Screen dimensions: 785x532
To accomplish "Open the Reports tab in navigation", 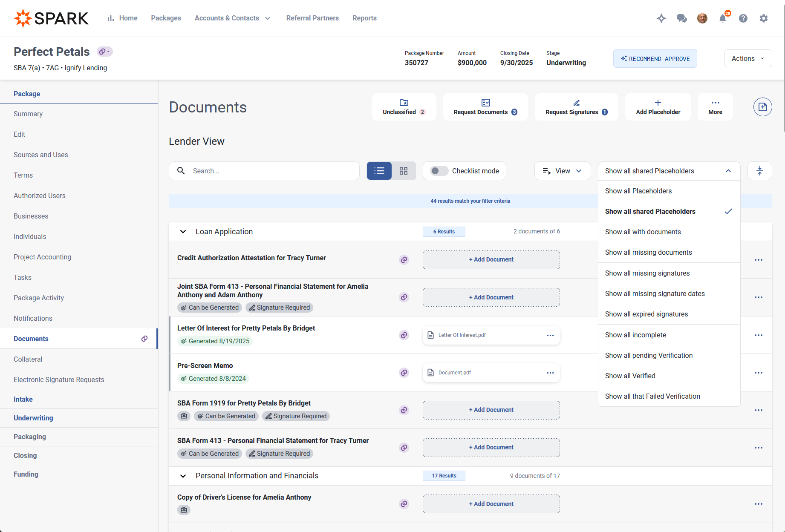I will pyautogui.click(x=364, y=18).
